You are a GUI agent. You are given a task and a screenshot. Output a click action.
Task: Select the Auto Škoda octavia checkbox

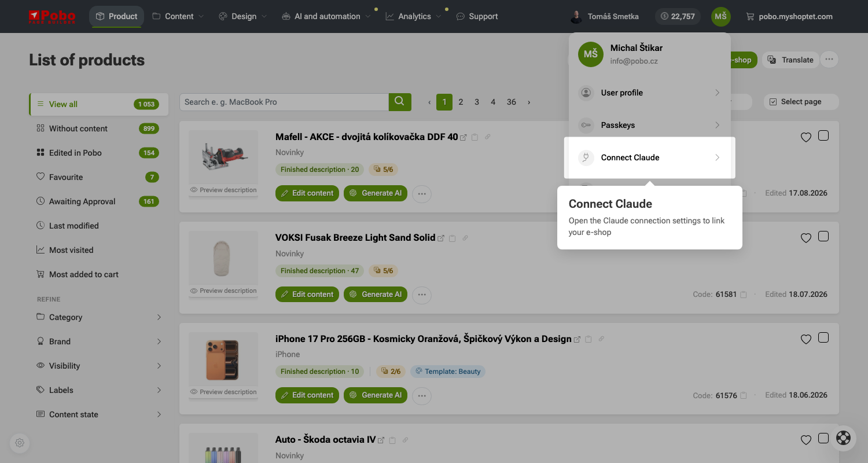coord(823,438)
